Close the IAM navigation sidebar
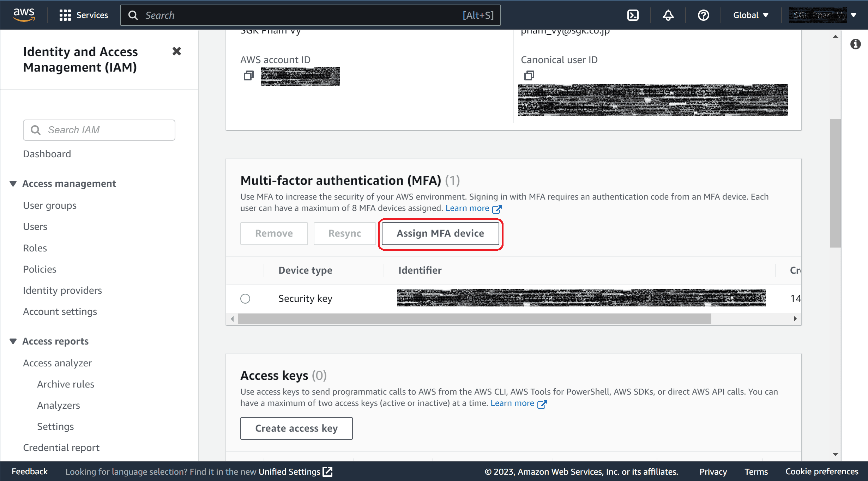868x481 pixels. tap(177, 51)
